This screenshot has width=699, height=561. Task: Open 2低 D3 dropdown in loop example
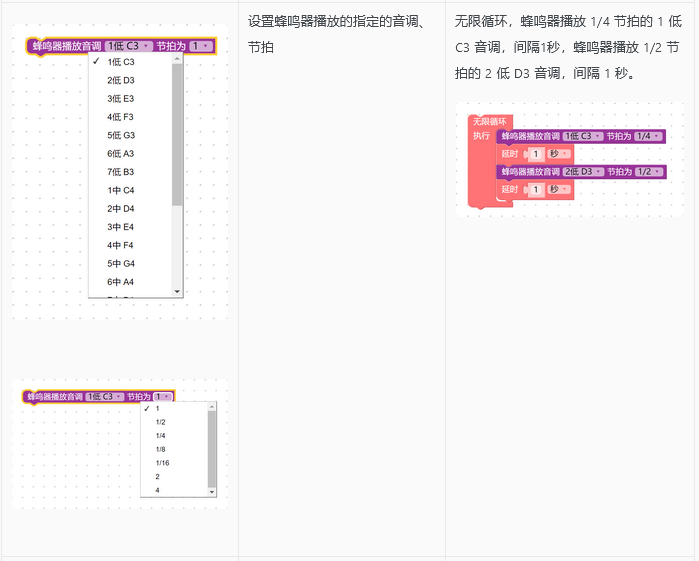pyautogui.click(x=584, y=172)
